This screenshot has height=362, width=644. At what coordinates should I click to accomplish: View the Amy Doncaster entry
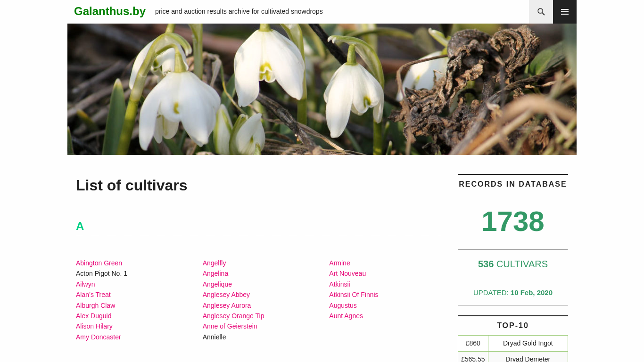(99, 337)
